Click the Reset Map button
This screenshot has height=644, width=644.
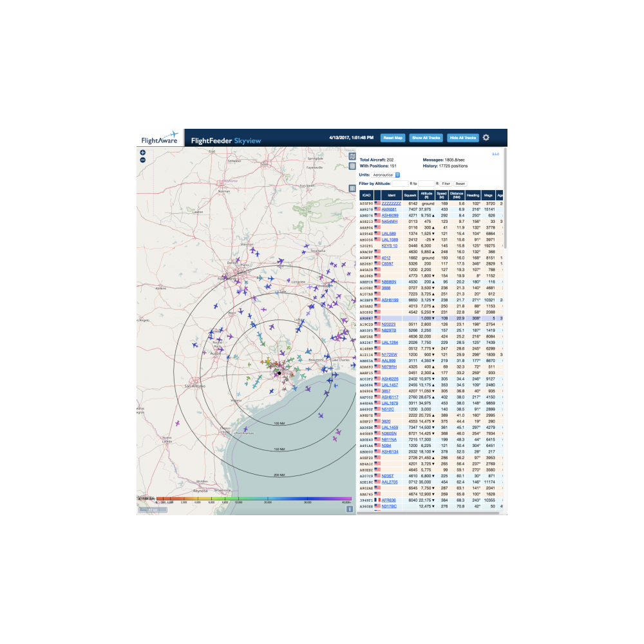point(393,138)
